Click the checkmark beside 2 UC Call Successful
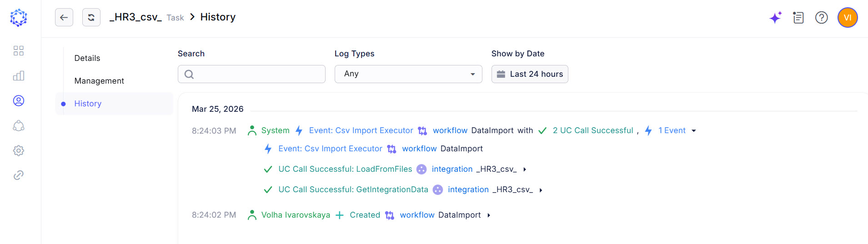868x244 pixels. pyautogui.click(x=542, y=131)
